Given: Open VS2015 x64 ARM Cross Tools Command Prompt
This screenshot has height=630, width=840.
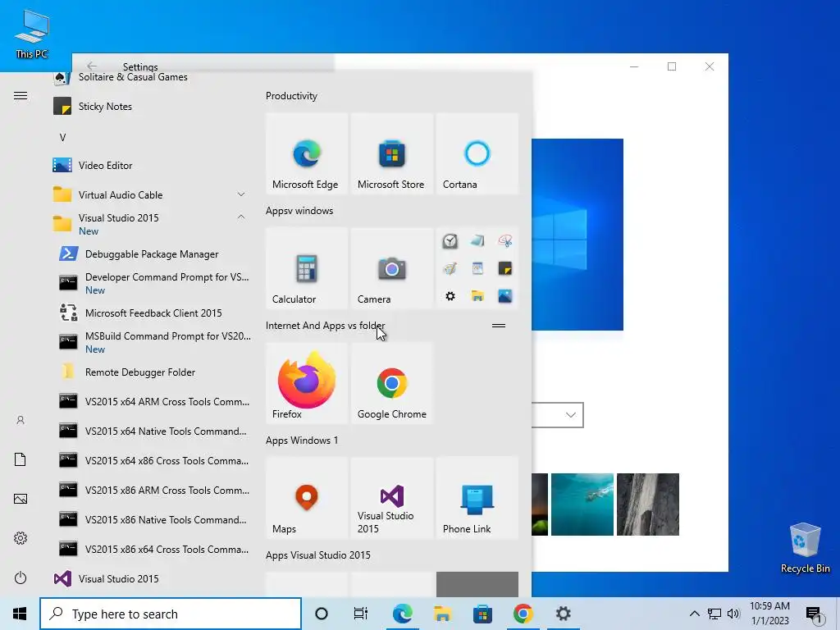Looking at the screenshot, I should click(x=152, y=401).
